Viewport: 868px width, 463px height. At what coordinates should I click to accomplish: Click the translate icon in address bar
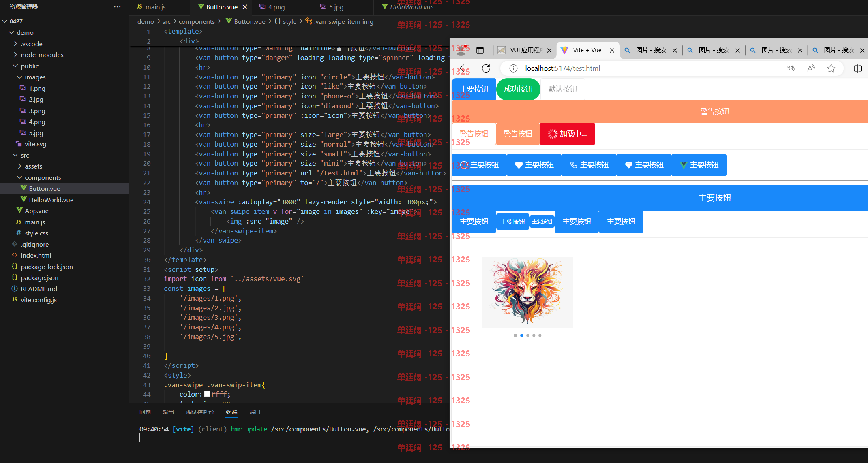click(x=791, y=68)
